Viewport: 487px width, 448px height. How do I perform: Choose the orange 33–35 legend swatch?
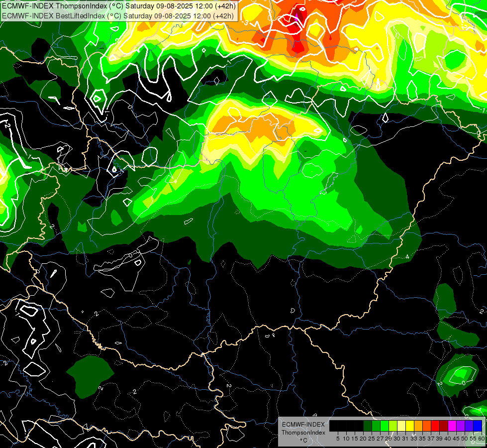pos(418,426)
